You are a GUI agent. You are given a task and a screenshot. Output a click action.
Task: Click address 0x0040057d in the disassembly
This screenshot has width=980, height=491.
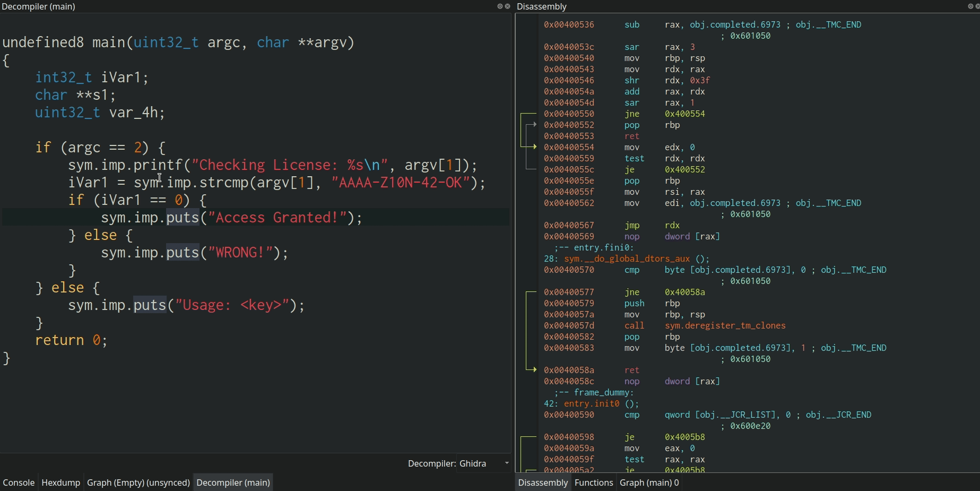[x=569, y=325]
